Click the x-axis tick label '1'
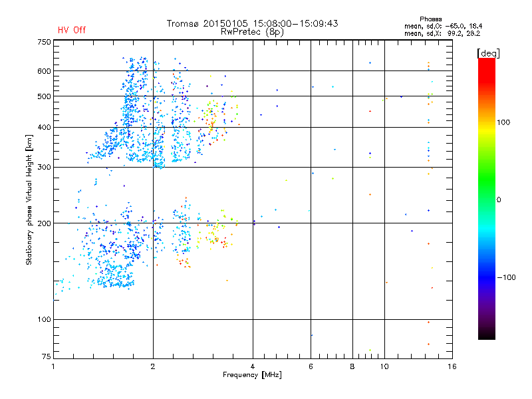Image resolution: width=532 pixels, height=399 pixels. [53, 366]
